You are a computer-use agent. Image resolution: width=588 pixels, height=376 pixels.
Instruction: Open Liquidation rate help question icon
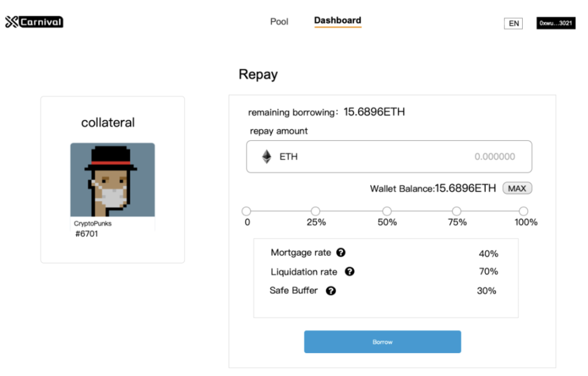tap(350, 272)
